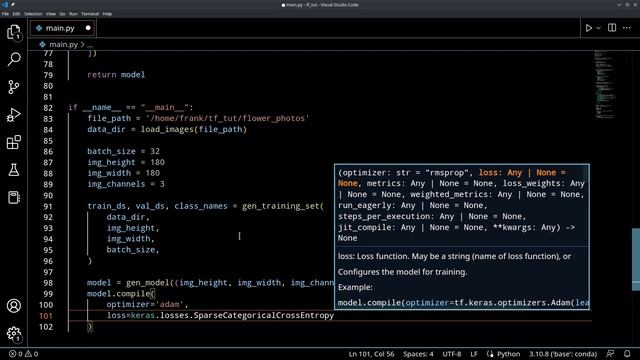Click Ln 101, Col 56 in status bar

click(x=371, y=354)
